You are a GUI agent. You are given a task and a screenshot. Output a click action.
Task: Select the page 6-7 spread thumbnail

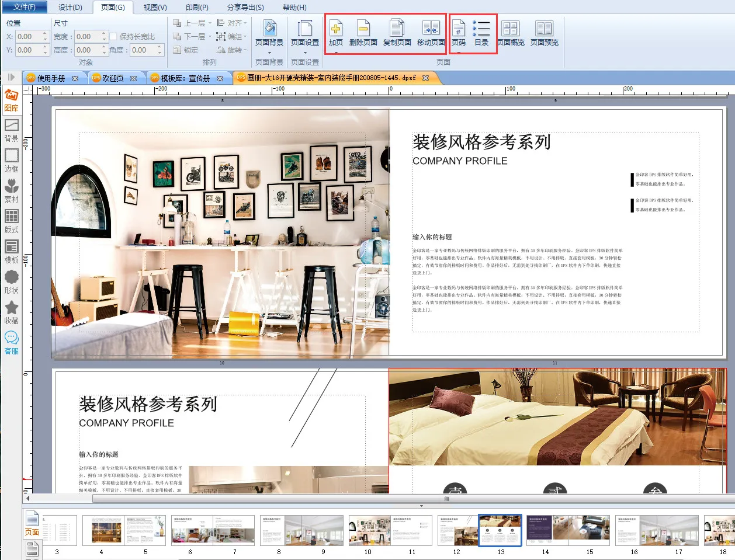click(213, 530)
